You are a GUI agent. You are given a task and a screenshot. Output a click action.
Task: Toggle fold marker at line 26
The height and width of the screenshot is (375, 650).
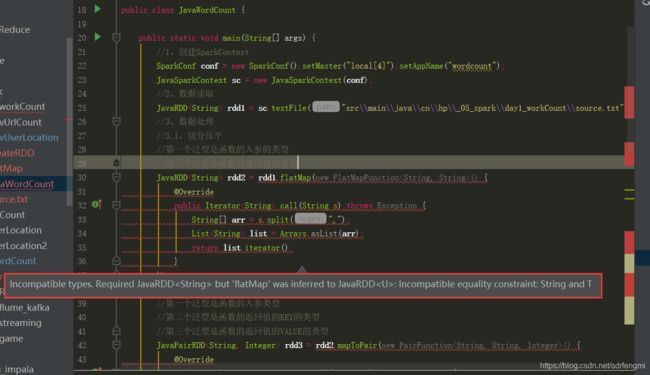coord(116,121)
